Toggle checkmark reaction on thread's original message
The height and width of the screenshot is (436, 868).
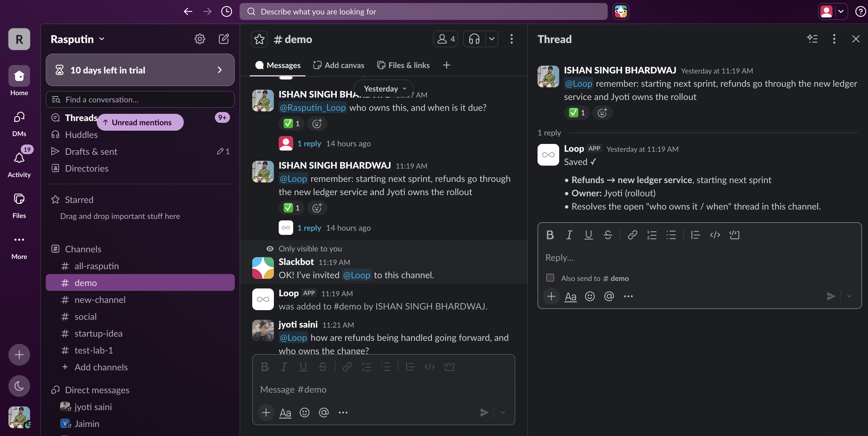point(577,113)
